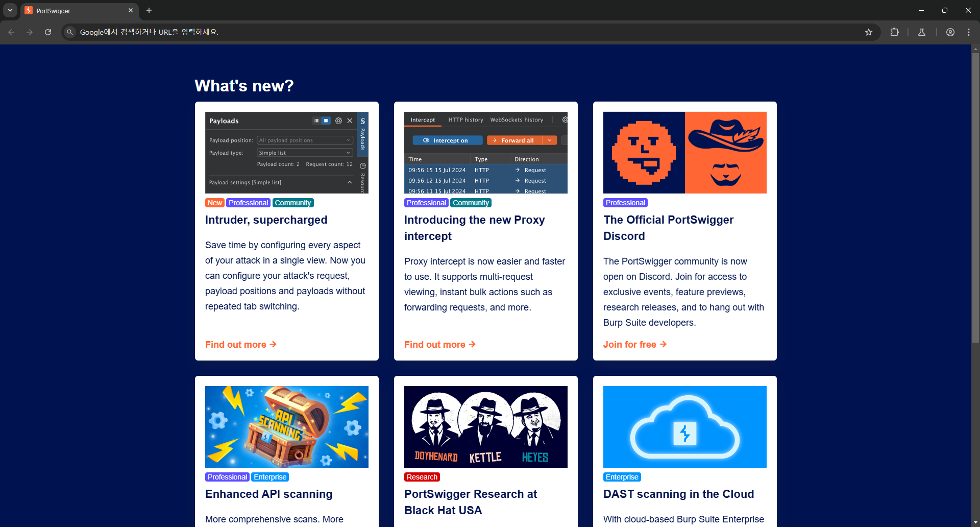Screen dimensions: 980x527
Task: Open Chrome Labs flask icon
Action: pos(922,32)
